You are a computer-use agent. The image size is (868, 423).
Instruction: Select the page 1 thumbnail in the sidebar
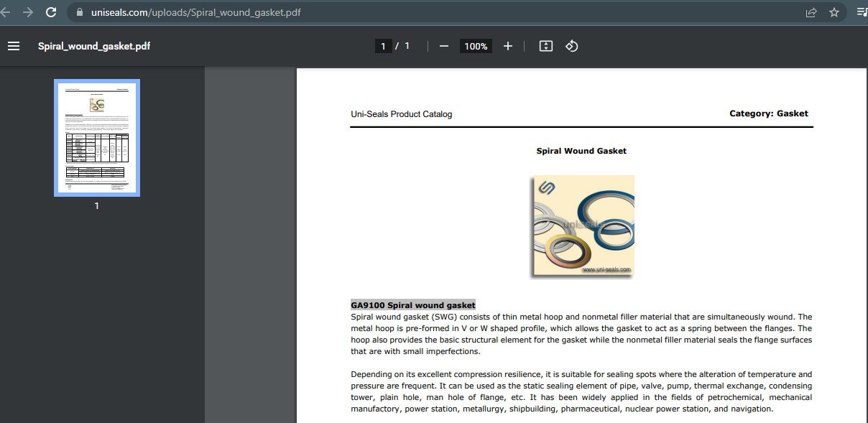coord(97,138)
